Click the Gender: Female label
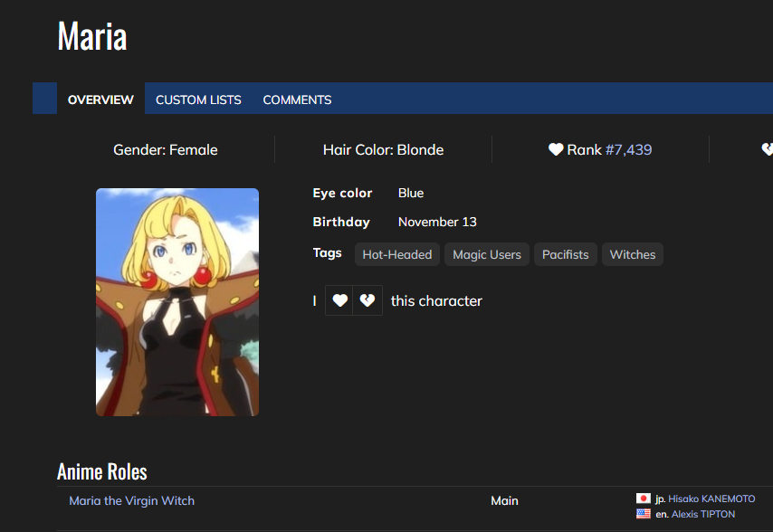 (x=165, y=149)
